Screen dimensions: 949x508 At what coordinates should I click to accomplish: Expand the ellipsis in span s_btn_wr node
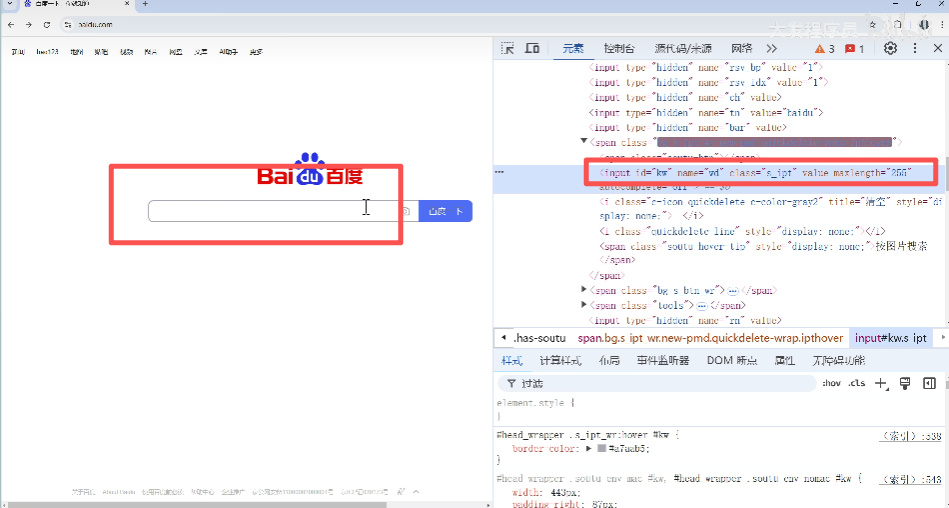point(733,291)
